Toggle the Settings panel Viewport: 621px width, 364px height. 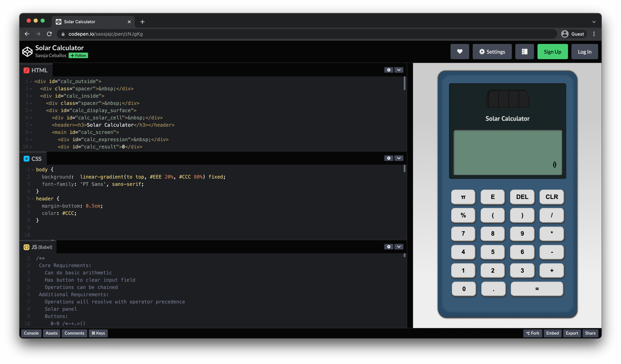pyautogui.click(x=492, y=51)
